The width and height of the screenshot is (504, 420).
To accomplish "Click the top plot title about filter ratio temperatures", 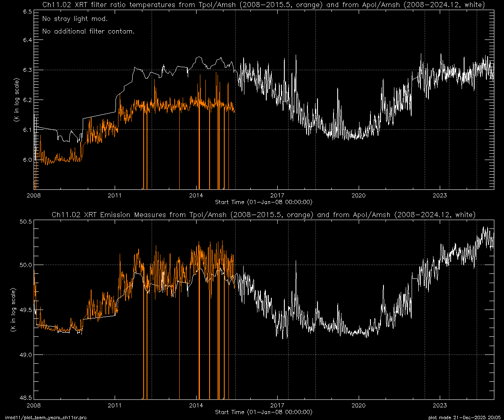I will tap(264, 5).
